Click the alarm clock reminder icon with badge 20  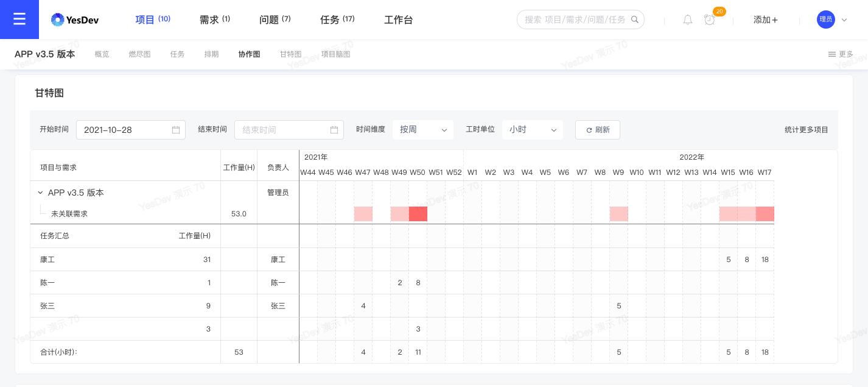[710, 20]
